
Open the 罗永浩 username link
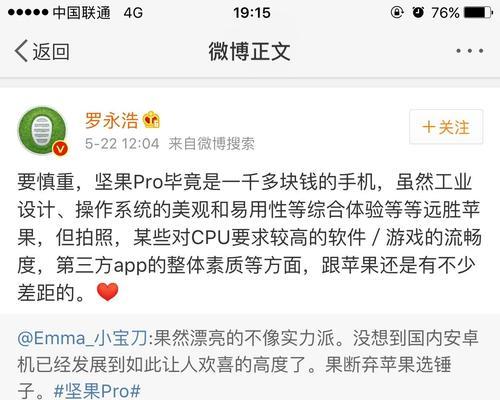coord(111,120)
